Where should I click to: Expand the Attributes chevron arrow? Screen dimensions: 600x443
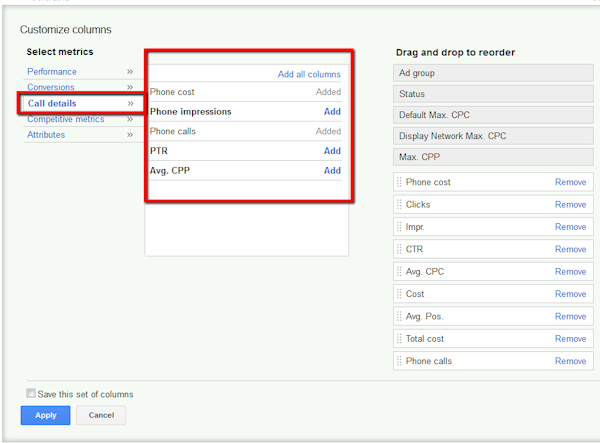(x=130, y=135)
